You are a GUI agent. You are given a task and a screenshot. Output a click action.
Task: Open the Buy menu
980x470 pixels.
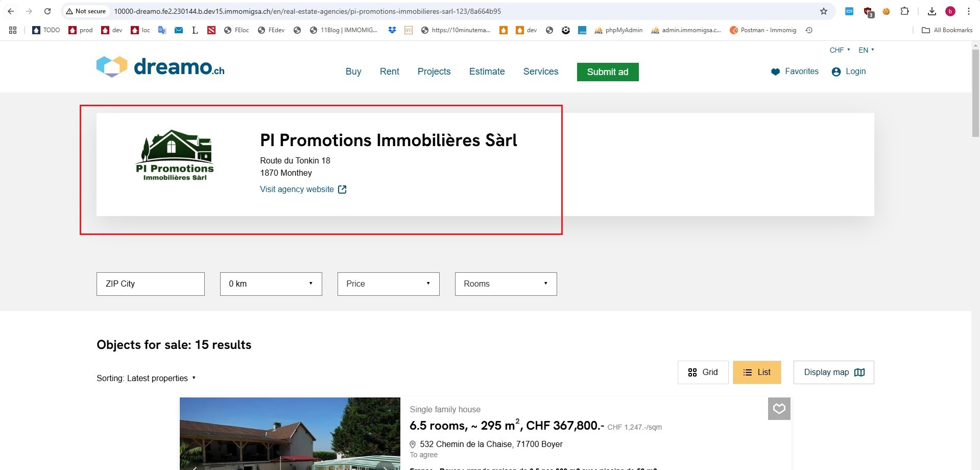353,72
